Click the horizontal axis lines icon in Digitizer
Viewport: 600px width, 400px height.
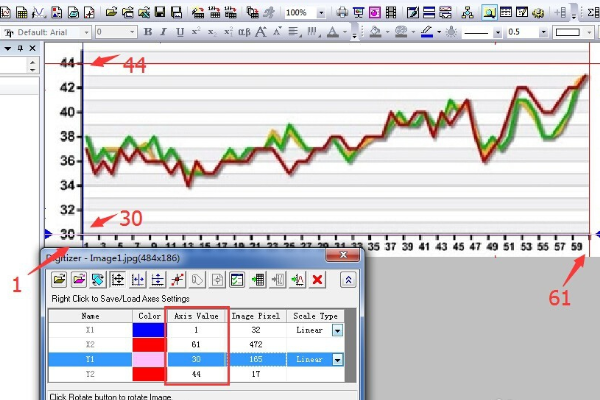tap(138, 280)
